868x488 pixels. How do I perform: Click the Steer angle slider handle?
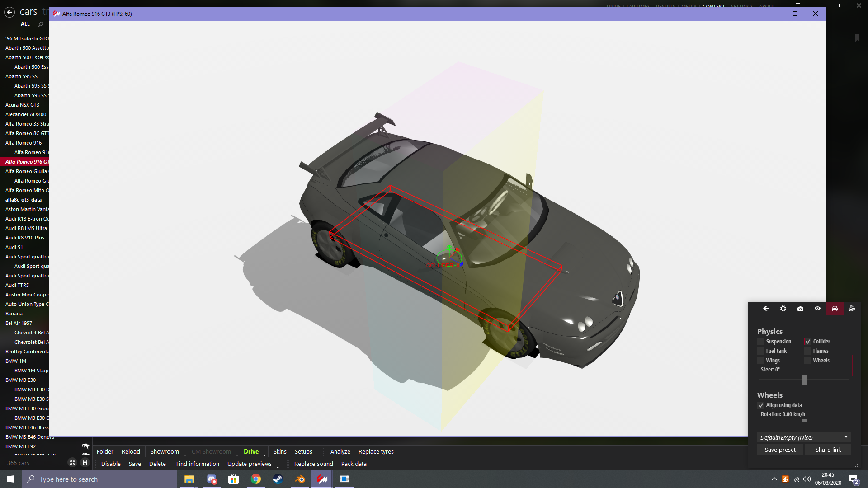coord(804,380)
